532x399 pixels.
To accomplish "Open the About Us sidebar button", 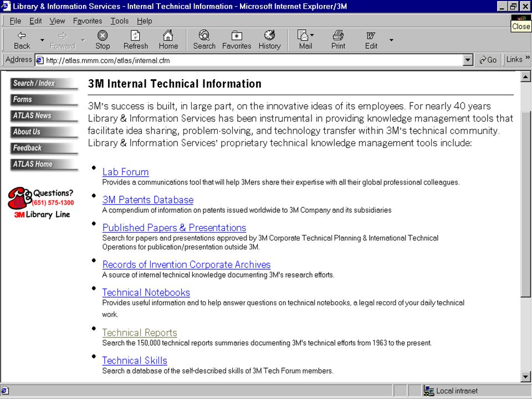I will pos(44,132).
